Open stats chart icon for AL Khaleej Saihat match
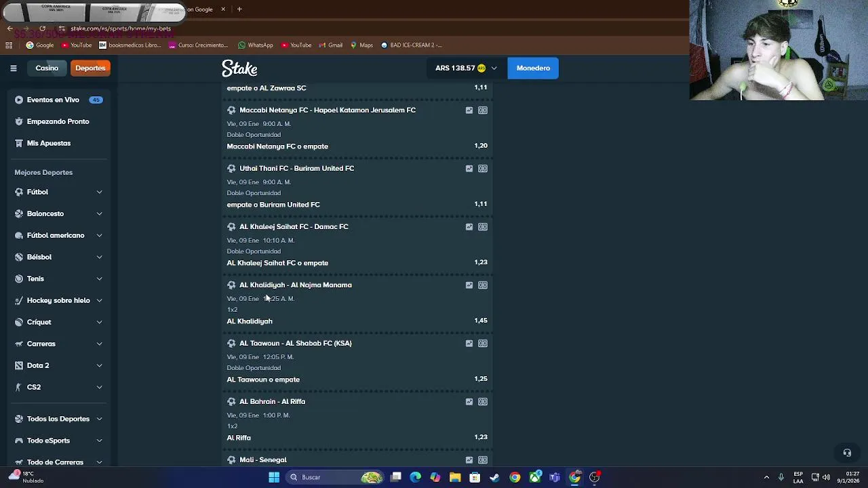 (469, 226)
